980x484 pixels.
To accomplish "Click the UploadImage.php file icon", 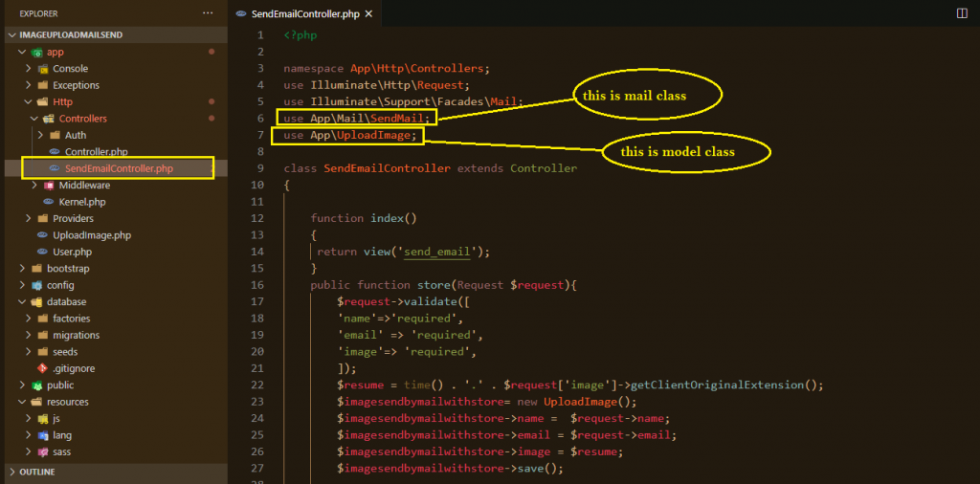I will point(42,235).
